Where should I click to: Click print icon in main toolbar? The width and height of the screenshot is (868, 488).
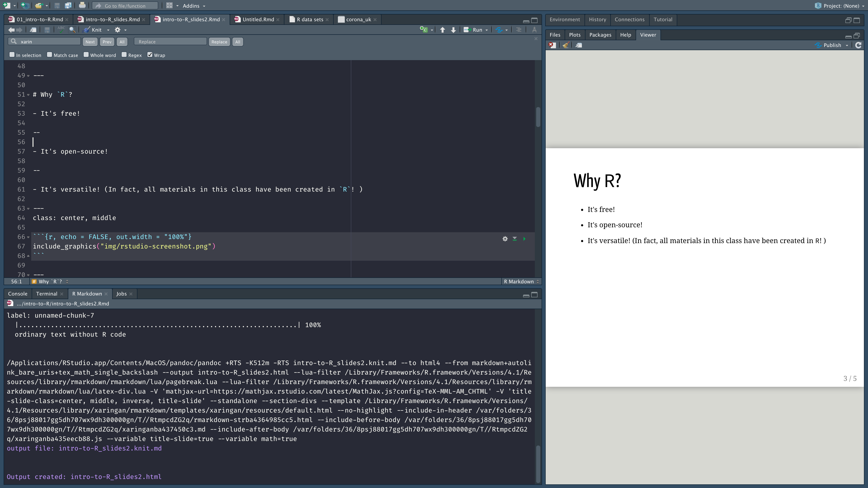coord(82,6)
